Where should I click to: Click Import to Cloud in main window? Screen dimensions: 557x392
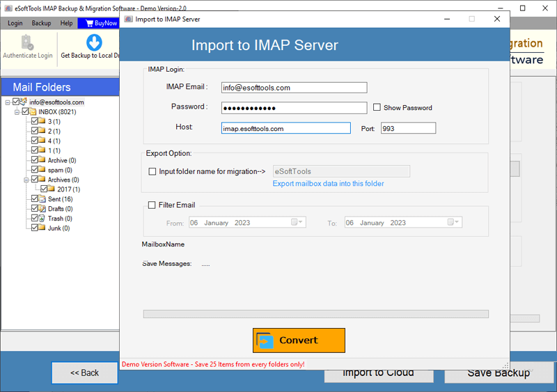point(379,375)
